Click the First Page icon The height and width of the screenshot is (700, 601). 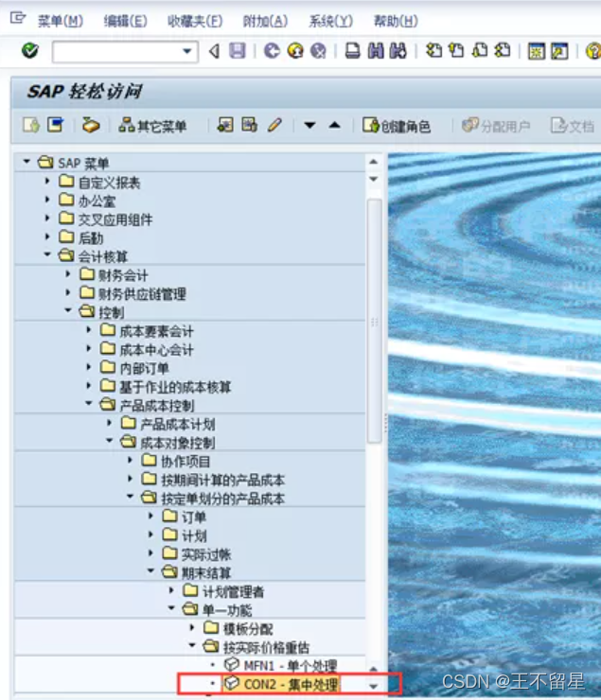433,51
